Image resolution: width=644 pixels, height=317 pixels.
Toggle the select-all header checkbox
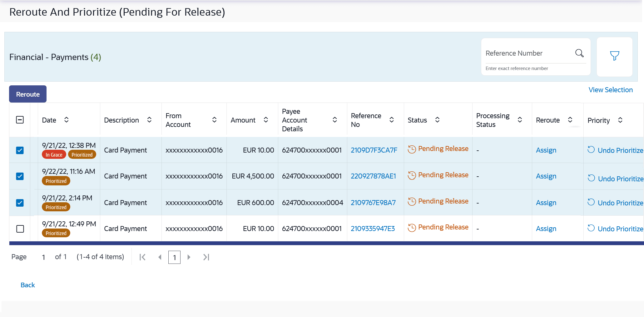pyautogui.click(x=20, y=120)
